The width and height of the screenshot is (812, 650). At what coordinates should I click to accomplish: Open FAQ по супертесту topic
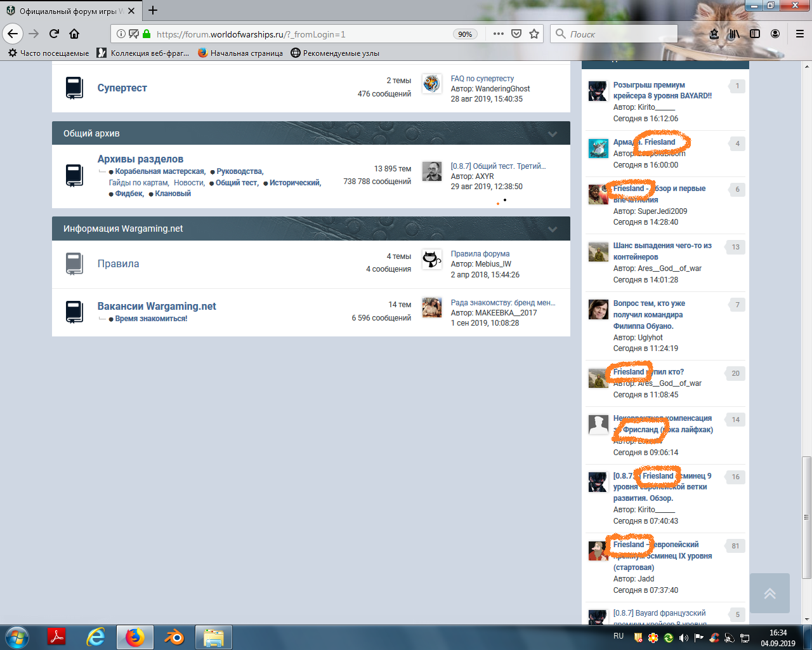pyautogui.click(x=482, y=79)
